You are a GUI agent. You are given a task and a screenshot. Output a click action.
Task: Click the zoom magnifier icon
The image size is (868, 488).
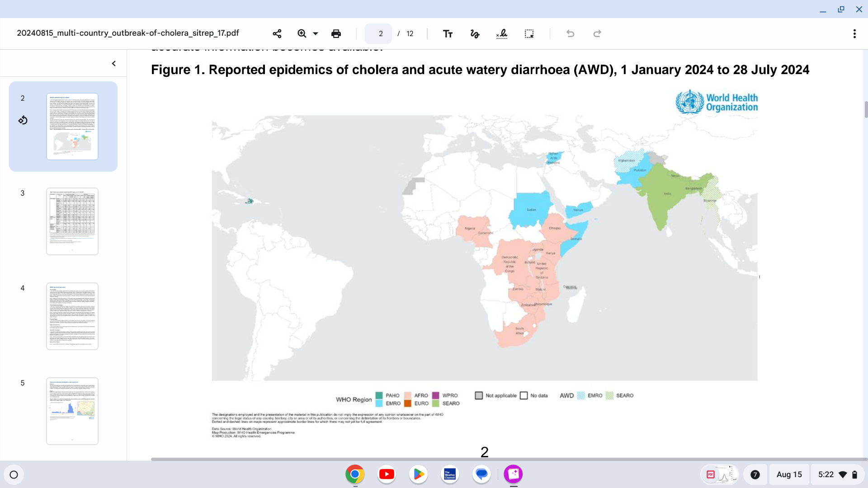pyautogui.click(x=302, y=33)
